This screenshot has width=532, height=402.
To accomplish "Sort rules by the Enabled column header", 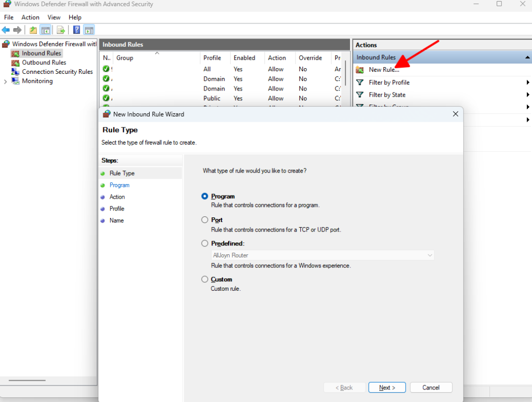I will point(247,58).
